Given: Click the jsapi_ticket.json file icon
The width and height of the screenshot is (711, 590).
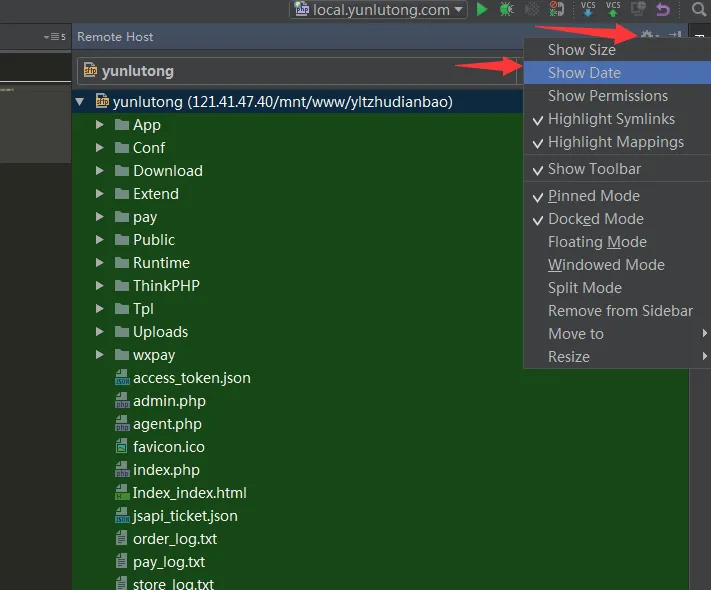Looking at the screenshot, I should 122,516.
